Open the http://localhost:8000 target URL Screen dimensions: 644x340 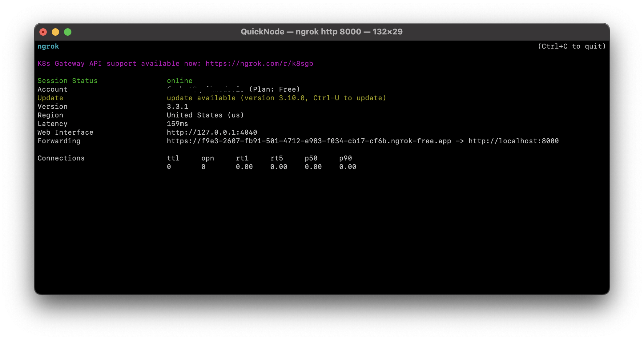tap(513, 141)
